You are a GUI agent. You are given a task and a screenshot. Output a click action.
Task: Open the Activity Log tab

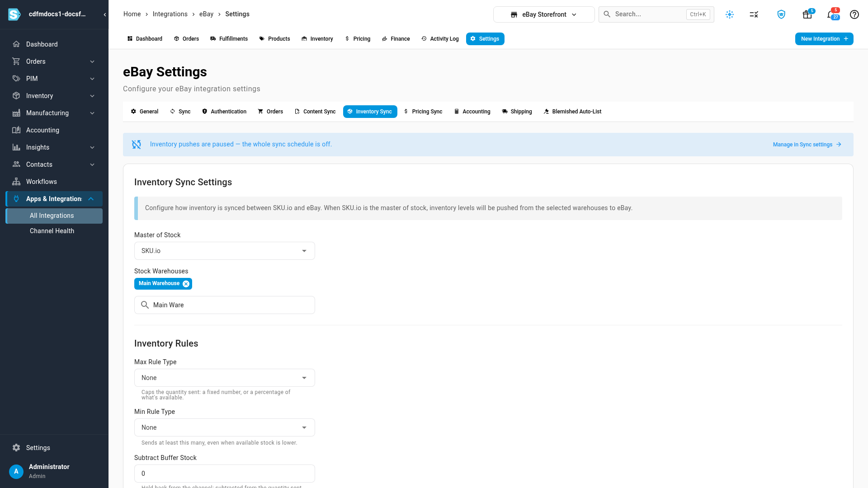[x=440, y=39]
